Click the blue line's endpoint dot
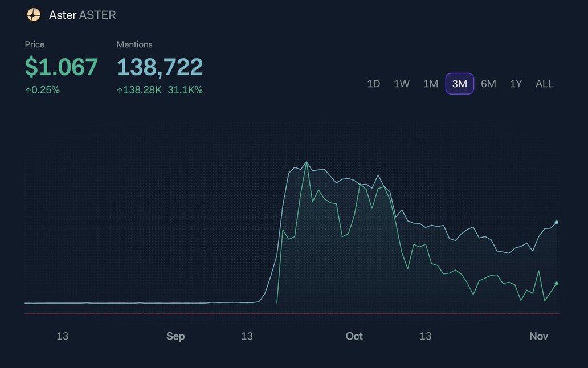 coord(557,222)
